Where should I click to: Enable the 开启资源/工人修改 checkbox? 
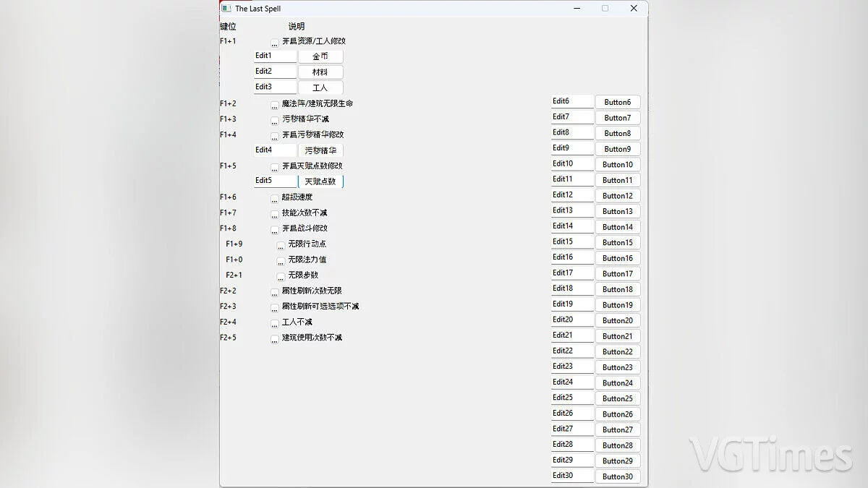click(275, 43)
